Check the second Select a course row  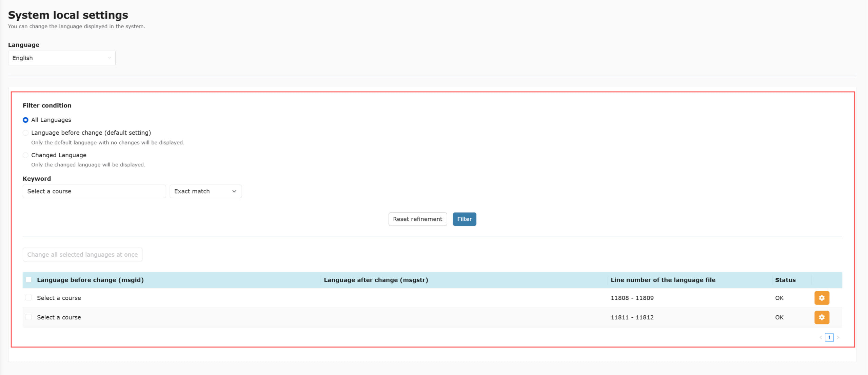click(28, 317)
